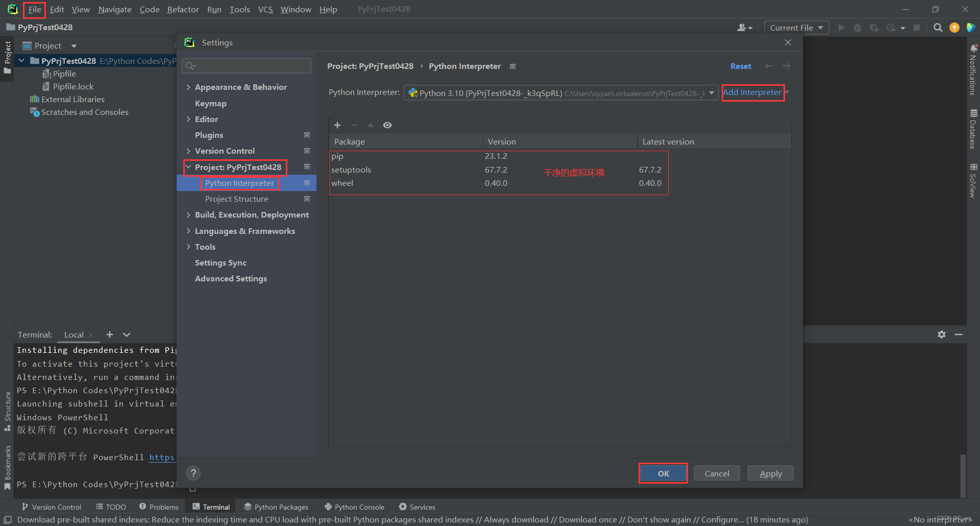Click the terminal settings gear icon
This screenshot has width=980, height=526.
click(x=942, y=334)
